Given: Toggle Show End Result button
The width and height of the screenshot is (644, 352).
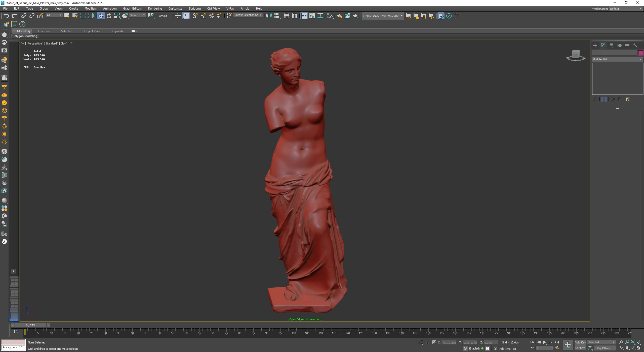Looking at the screenshot, I should point(604,100).
